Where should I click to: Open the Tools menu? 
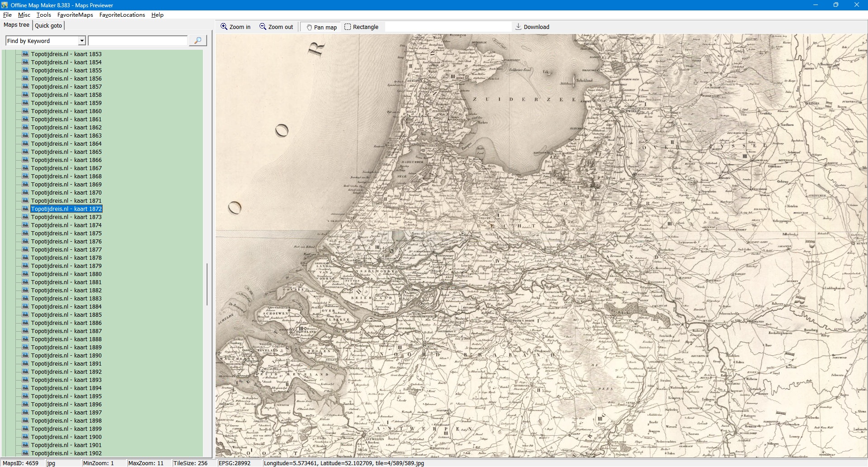click(x=44, y=15)
